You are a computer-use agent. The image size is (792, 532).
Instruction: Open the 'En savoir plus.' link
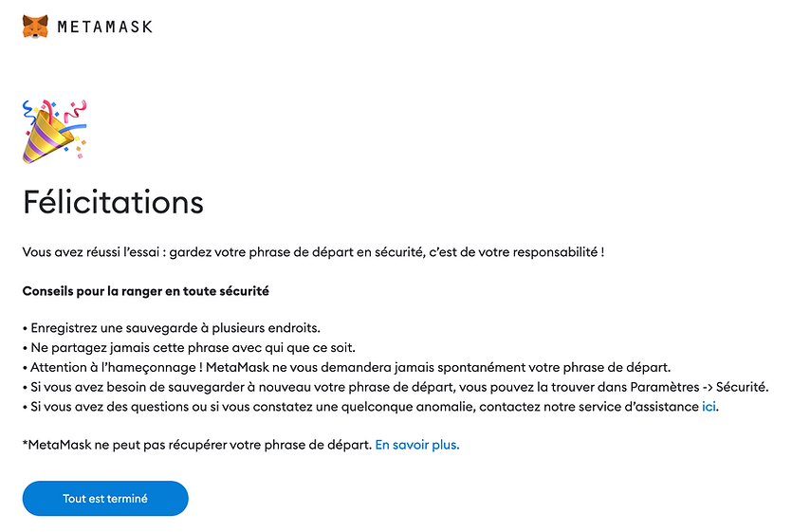pos(417,444)
